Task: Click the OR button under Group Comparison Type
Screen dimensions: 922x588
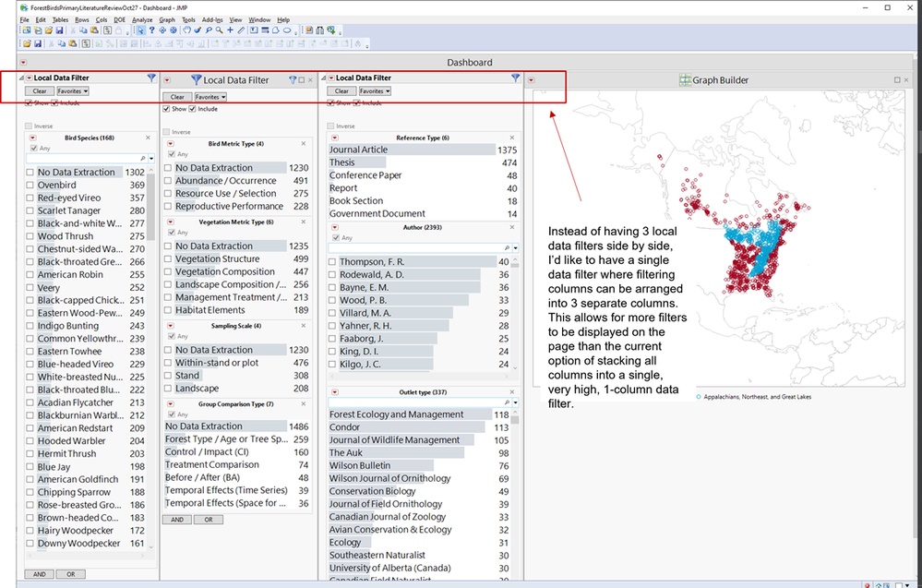Action: (209, 520)
